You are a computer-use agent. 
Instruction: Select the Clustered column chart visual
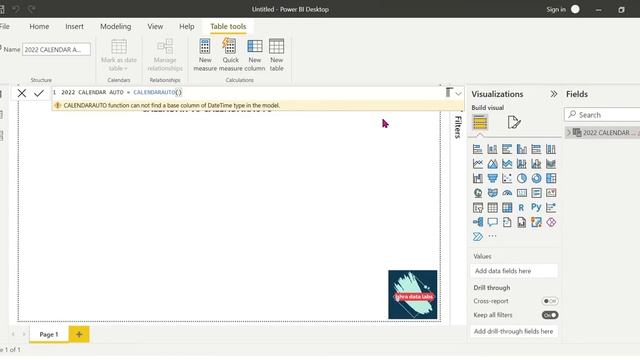(x=522, y=149)
